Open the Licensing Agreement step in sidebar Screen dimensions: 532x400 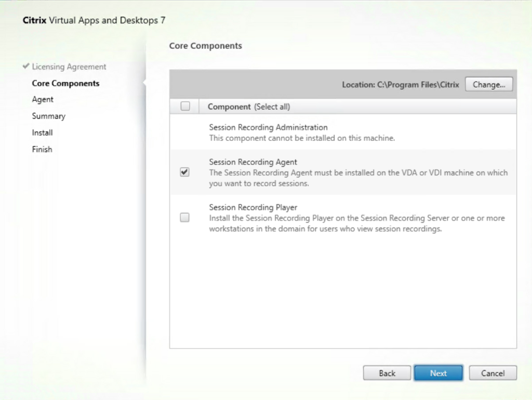pos(69,67)
